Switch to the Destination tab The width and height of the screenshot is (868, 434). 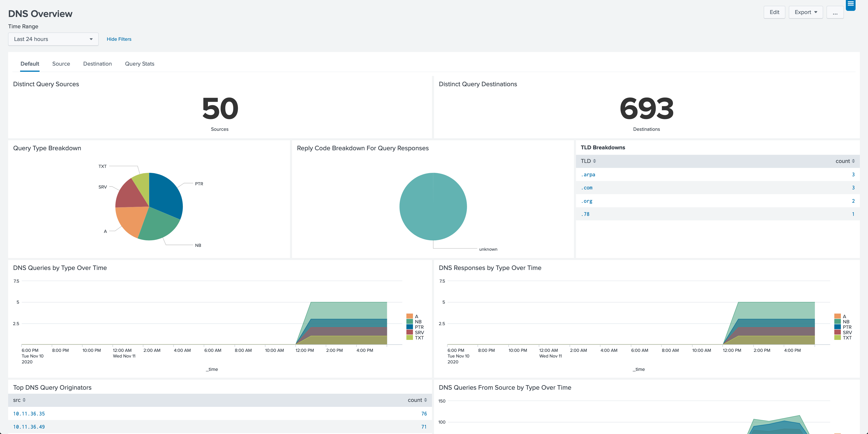pos(97,64)
